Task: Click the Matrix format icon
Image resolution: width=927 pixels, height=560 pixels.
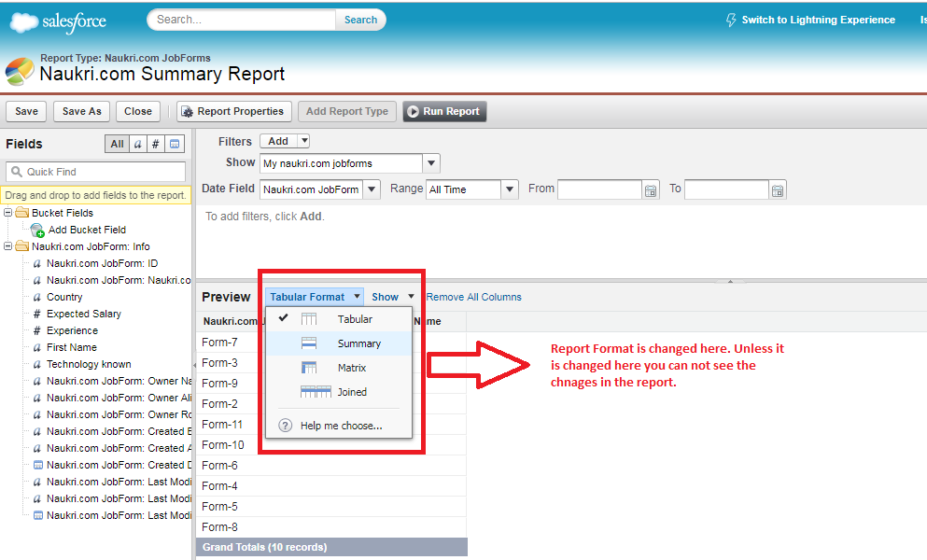Action: (309, 368)
